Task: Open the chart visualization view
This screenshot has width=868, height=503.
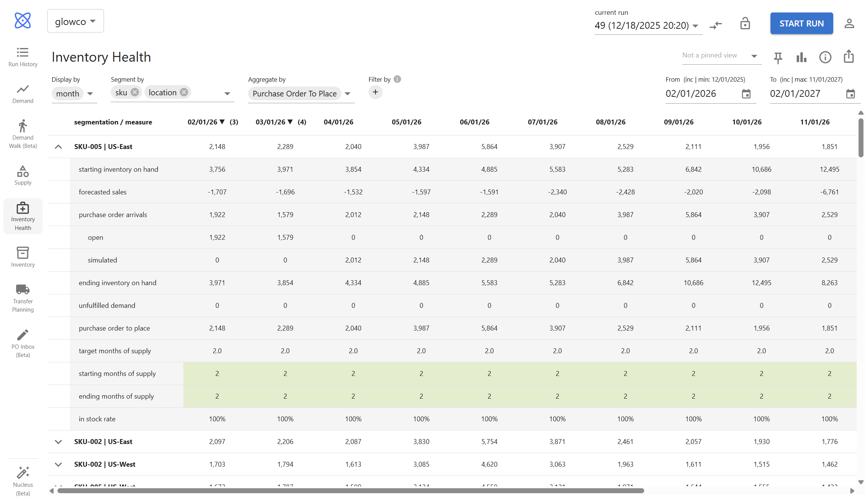Action: coord(801,57)
